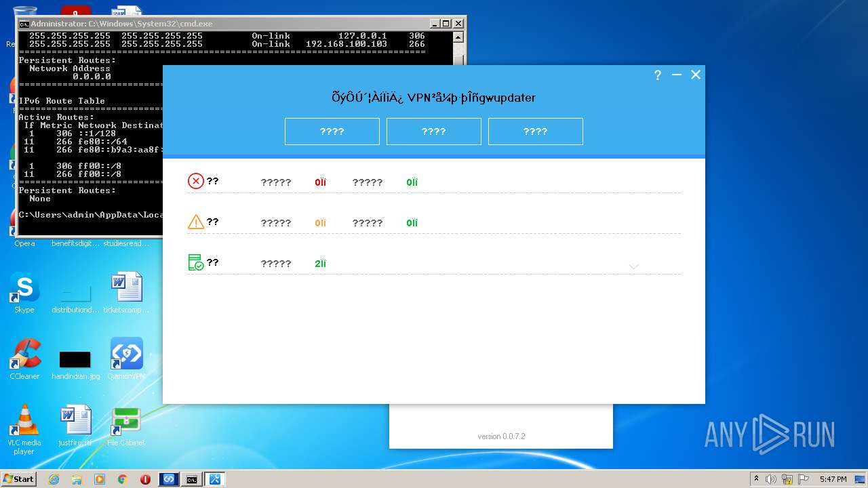Screen dimensions: 868x488
Task: Click the first '????' button in blue header
Action: pyautogui.click(x=332, y=131)
